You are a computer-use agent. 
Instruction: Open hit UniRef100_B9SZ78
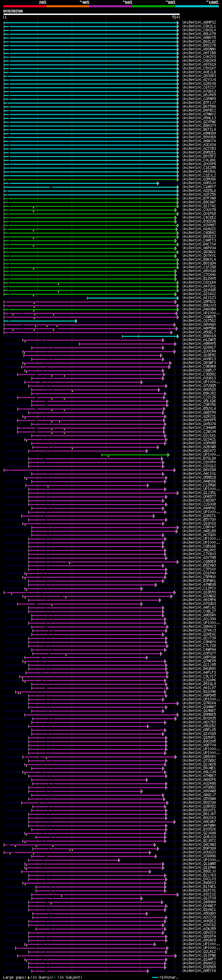(199, 45)
